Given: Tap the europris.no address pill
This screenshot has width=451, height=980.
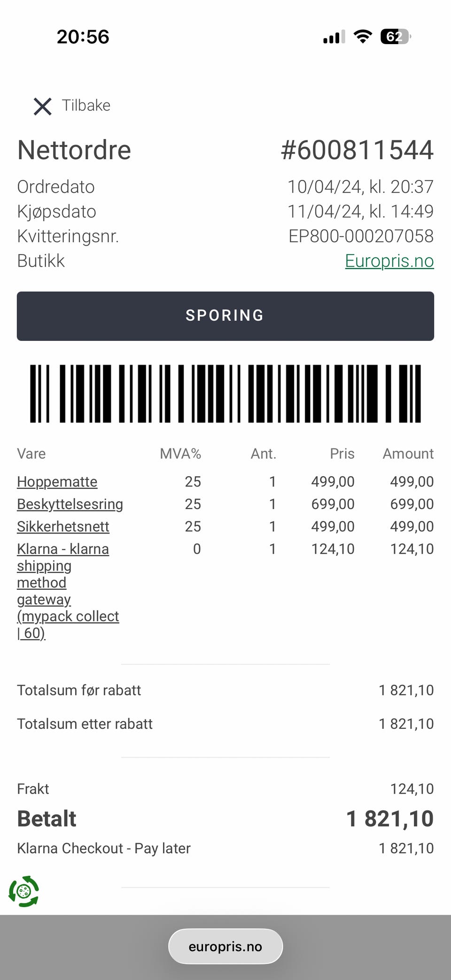Looking at the screenshot, I should coord(225,946).
